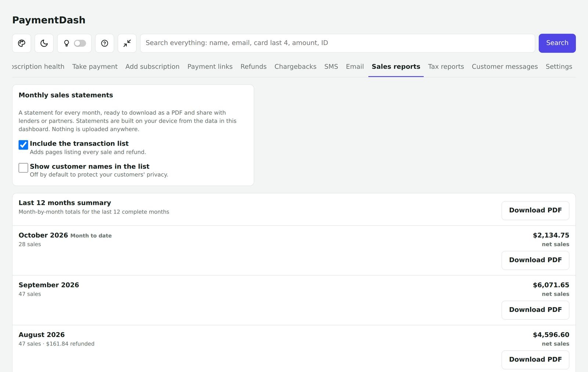Image resolution: width=588 pixels, height=372 pixels.
Task: Open the Chargebacks tab
Action: coord(295,67)
